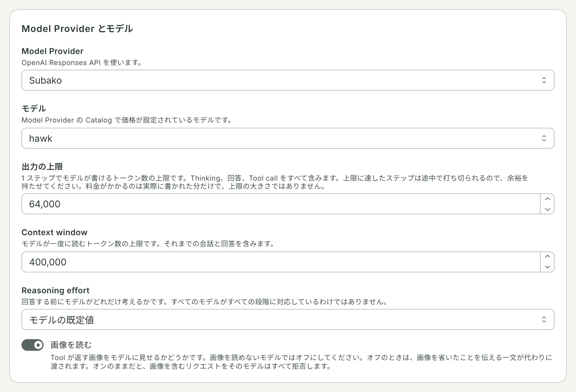Increase the 出力の上限 value with up arrow
Viewport: 576px width, 392px height.
pos(547,199)
